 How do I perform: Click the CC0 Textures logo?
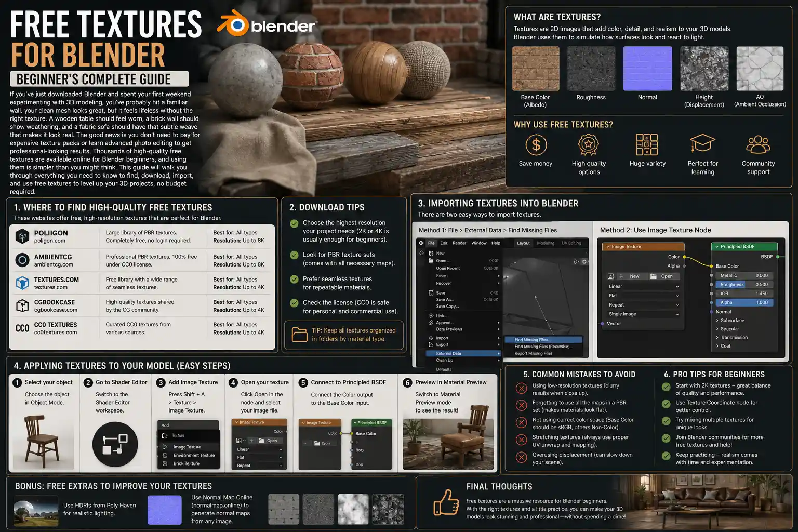[x=22, y=328]
